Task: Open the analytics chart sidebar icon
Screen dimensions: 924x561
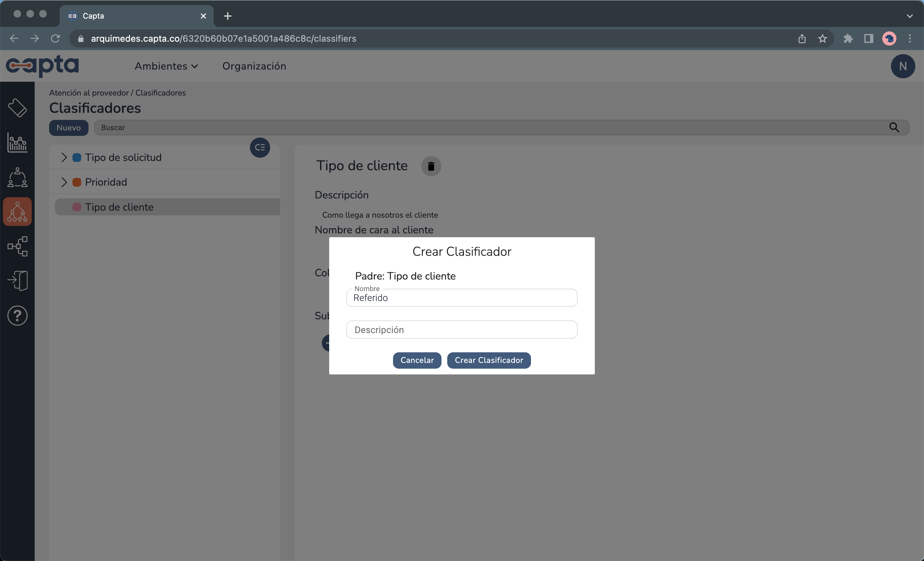Action: (x=17, y=143)
